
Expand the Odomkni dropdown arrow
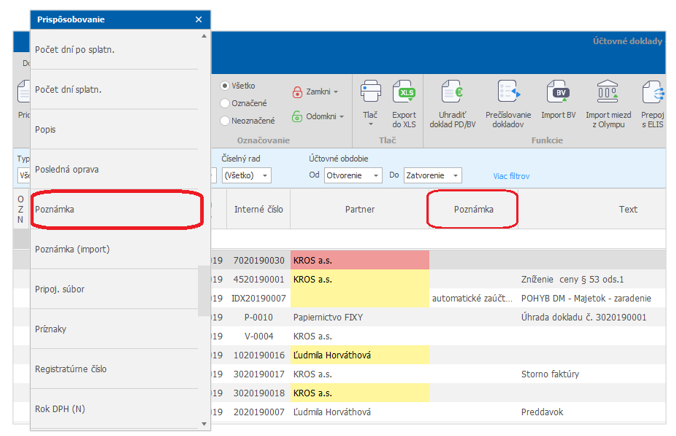pos(341,116)
